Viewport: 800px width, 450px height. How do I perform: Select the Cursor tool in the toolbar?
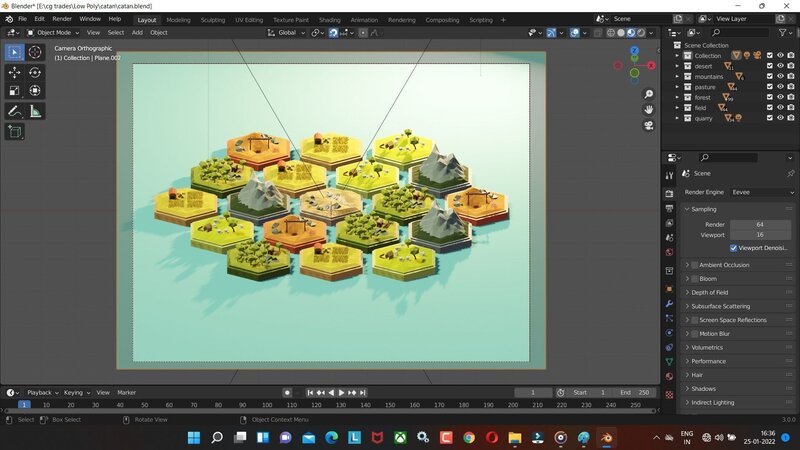tap(35, 52)
